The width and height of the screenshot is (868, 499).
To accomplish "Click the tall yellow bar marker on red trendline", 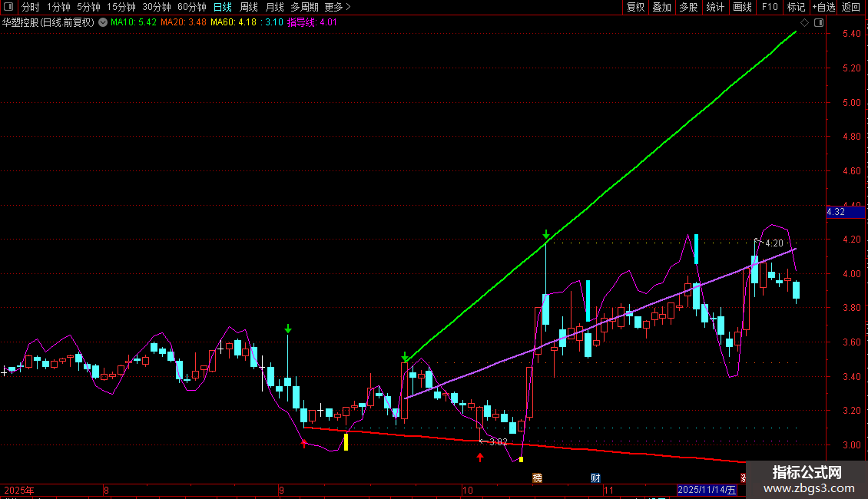I will [x=346, y=441].
